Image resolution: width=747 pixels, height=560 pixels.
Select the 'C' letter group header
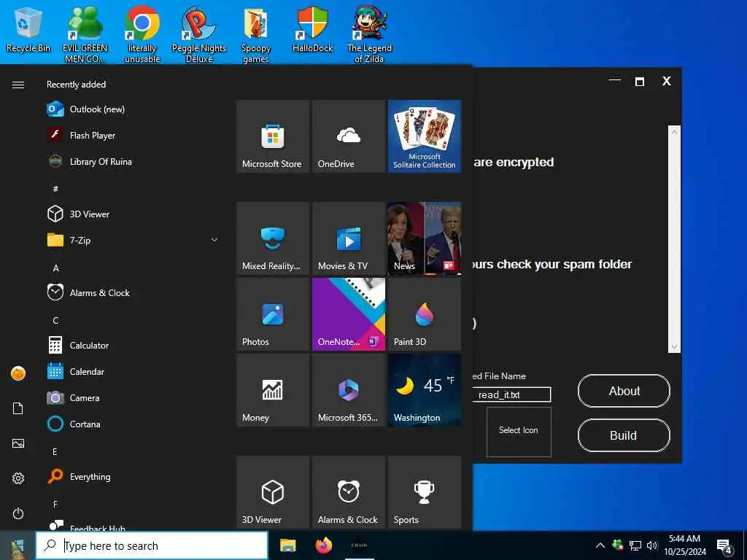point(55,321)
